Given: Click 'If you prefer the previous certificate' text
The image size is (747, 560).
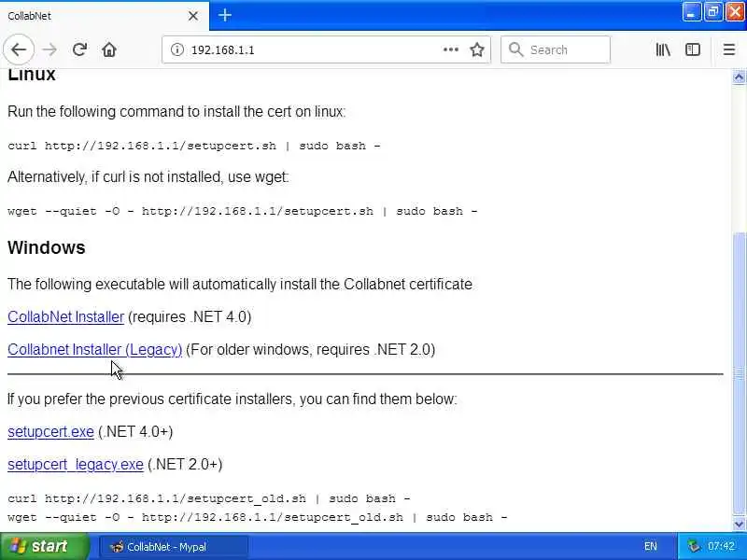Looking at the screenshot, I should 232,399.
